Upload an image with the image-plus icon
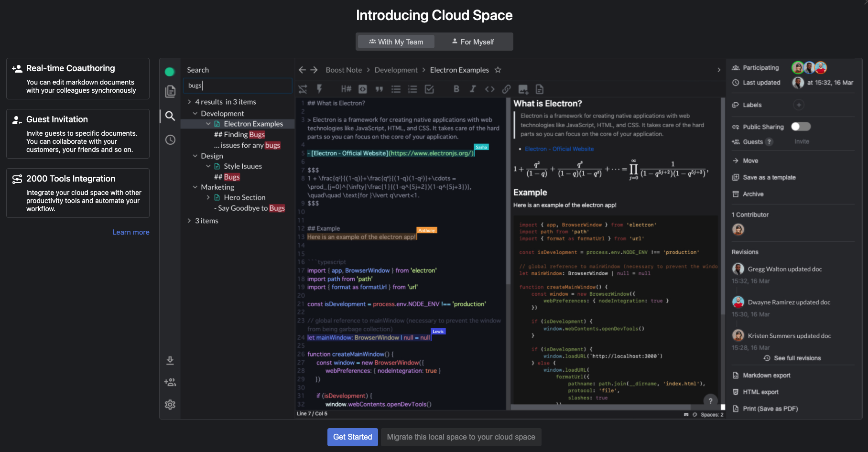Screen dimensions: 868x452 [523, 89]
